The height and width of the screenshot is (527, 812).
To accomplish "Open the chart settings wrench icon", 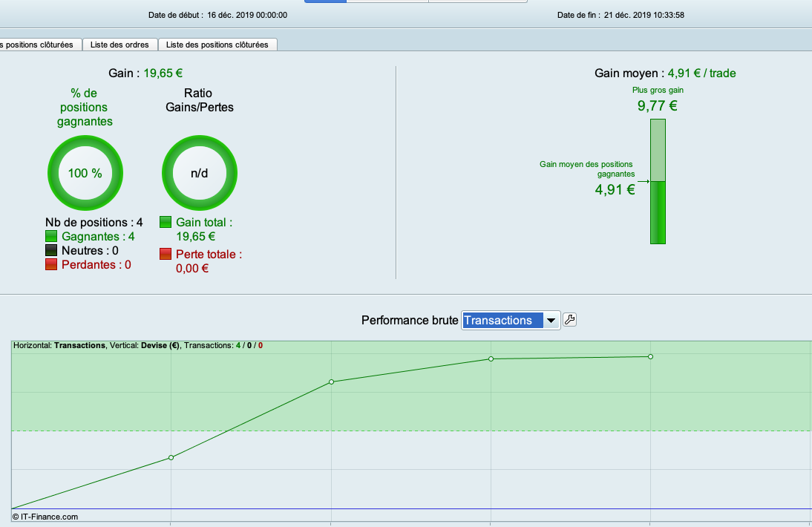I will click(x=569, y=320).
